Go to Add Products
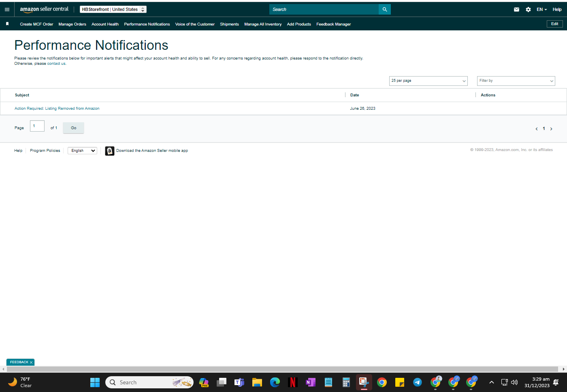Screen dimensions: 567x392 coord(299,24)
